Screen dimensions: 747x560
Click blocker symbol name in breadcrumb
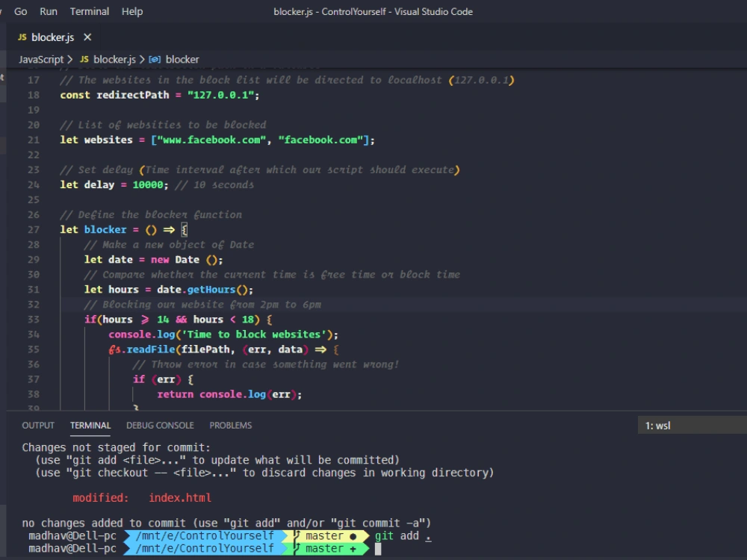coord(182,60)
